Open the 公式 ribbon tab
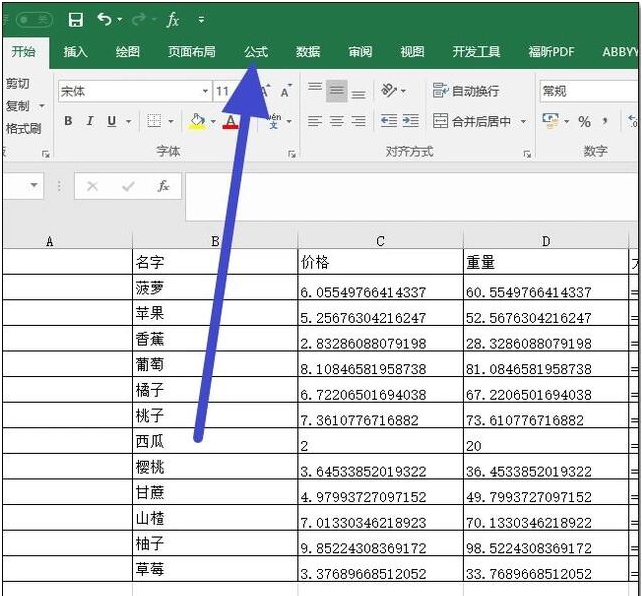Viewport: 642px width, 596px height. 256,52
